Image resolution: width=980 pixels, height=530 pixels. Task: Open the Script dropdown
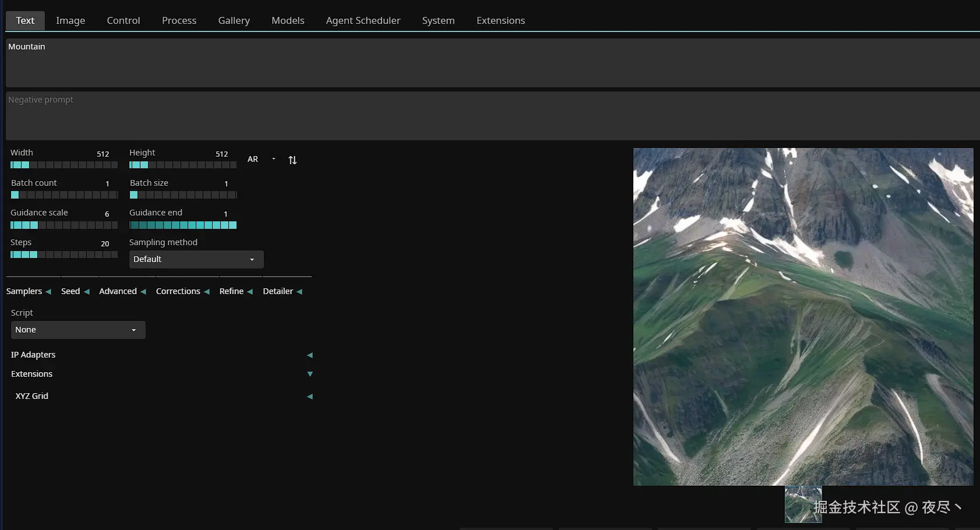[x=78, y=330]
